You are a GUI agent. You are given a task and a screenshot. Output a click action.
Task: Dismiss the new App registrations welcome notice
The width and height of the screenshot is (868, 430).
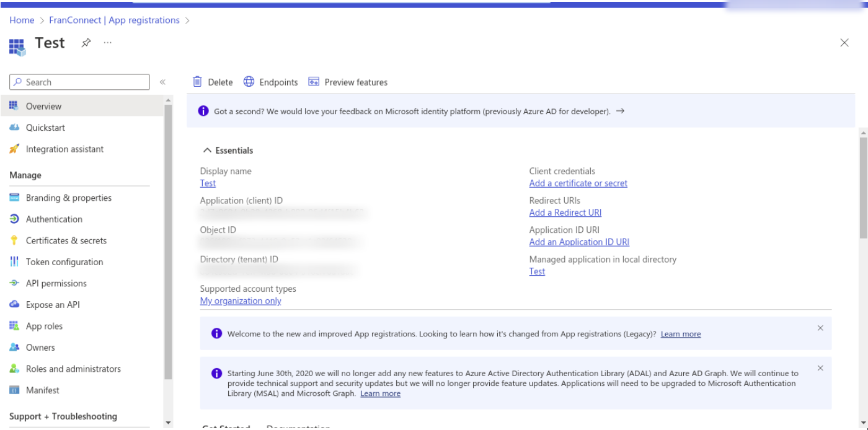820,328
